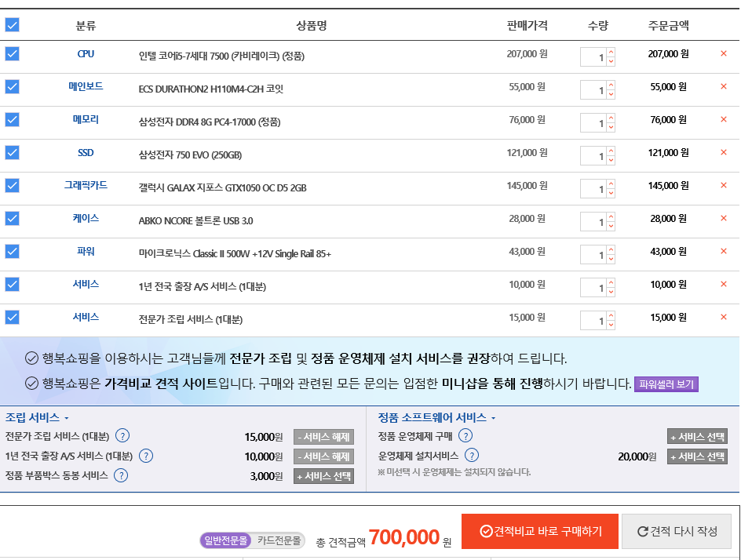This screenshot has height=560, width=741.
Task: Open the 파워셀러 보기 purple button
Action: click(x=666, y=384)
